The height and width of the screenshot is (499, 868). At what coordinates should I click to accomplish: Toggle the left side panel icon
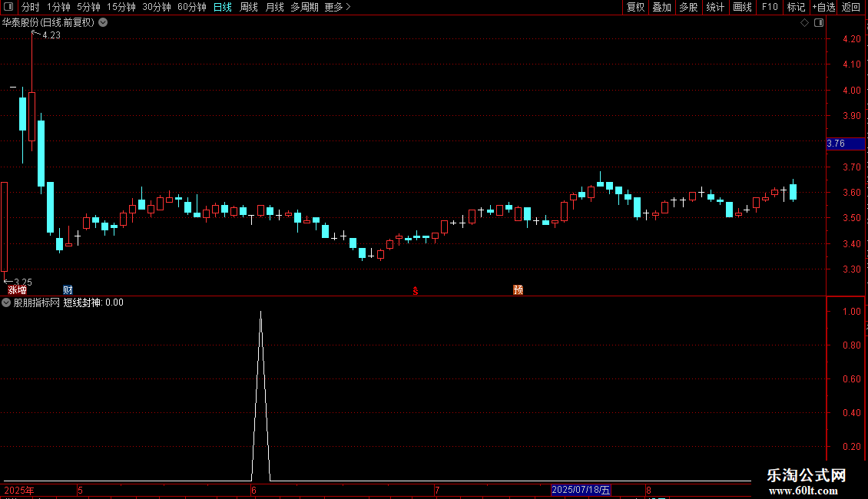[8, 7]
